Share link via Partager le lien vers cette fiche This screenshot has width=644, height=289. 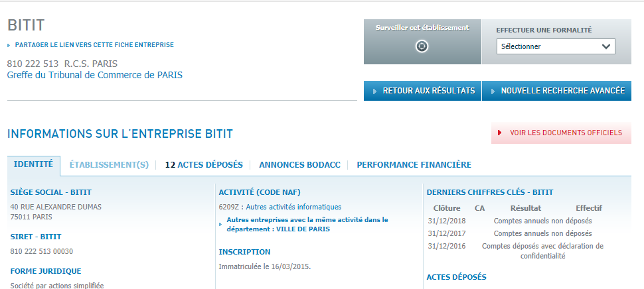pos(94,45)
